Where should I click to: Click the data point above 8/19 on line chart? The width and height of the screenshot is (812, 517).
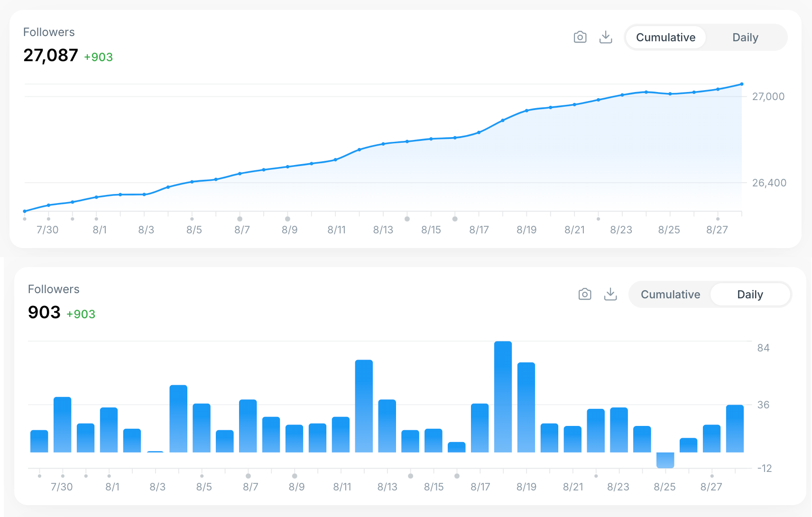[x=526, y=110]
